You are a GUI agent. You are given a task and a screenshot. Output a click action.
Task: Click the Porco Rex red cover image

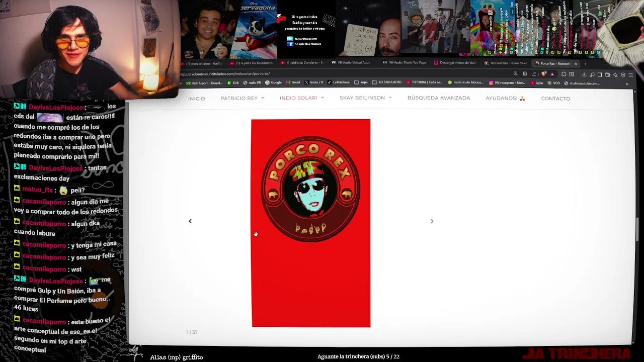311,223
